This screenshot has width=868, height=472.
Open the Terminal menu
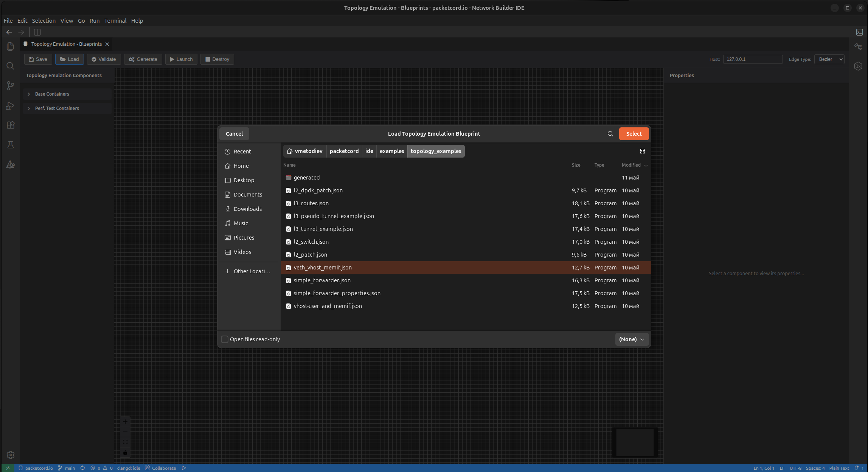115,21
